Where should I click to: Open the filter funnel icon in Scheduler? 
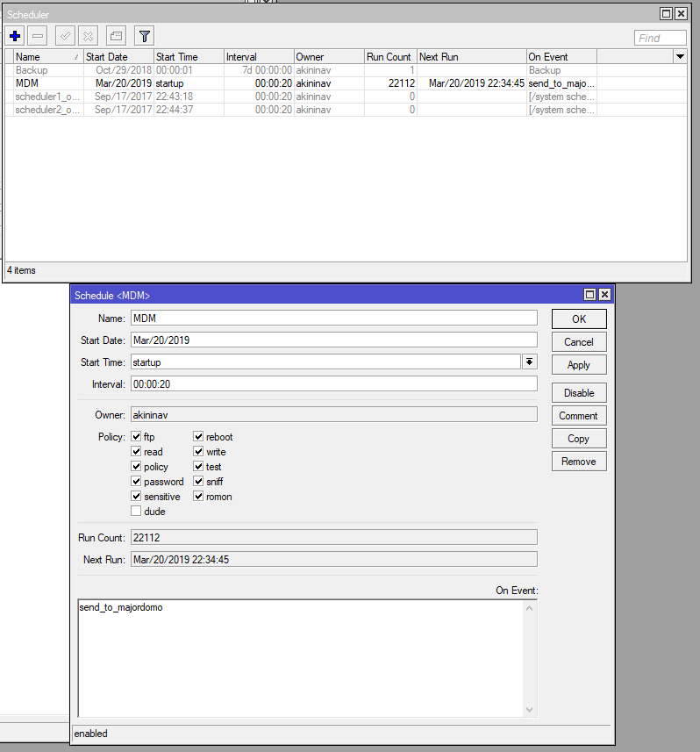145,36
